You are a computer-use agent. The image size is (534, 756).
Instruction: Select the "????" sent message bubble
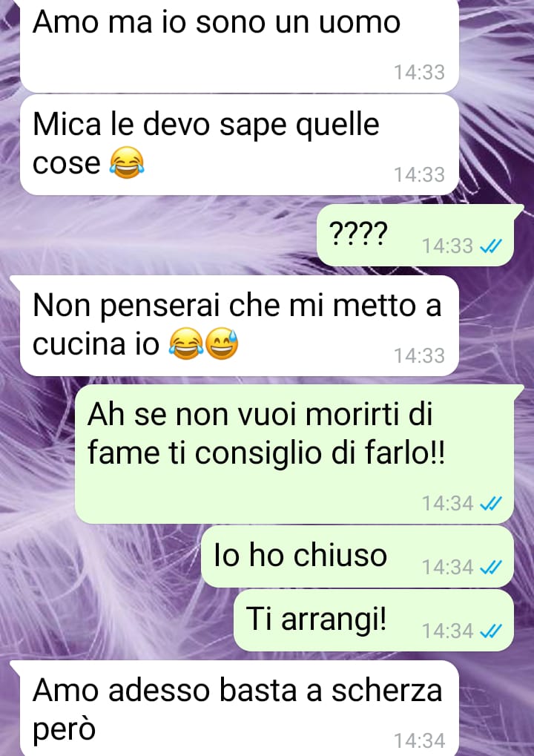tap(415, 235)
